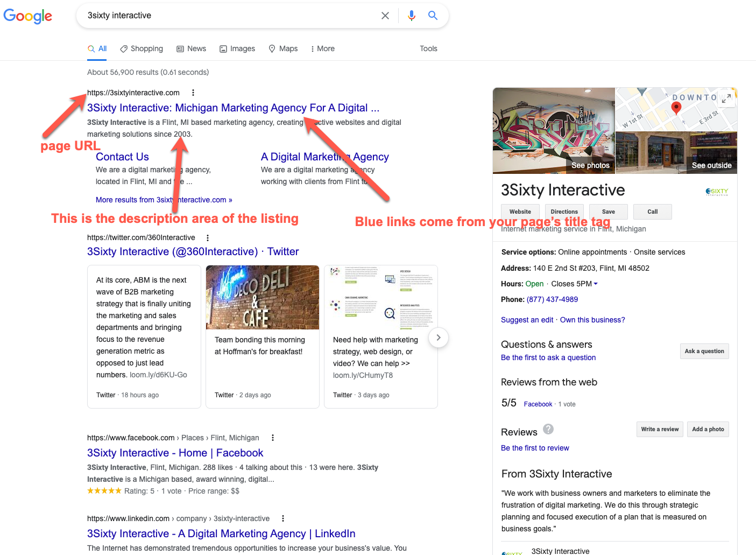Click Suggest an edit link
756x555 pixels.
[527, 320]
